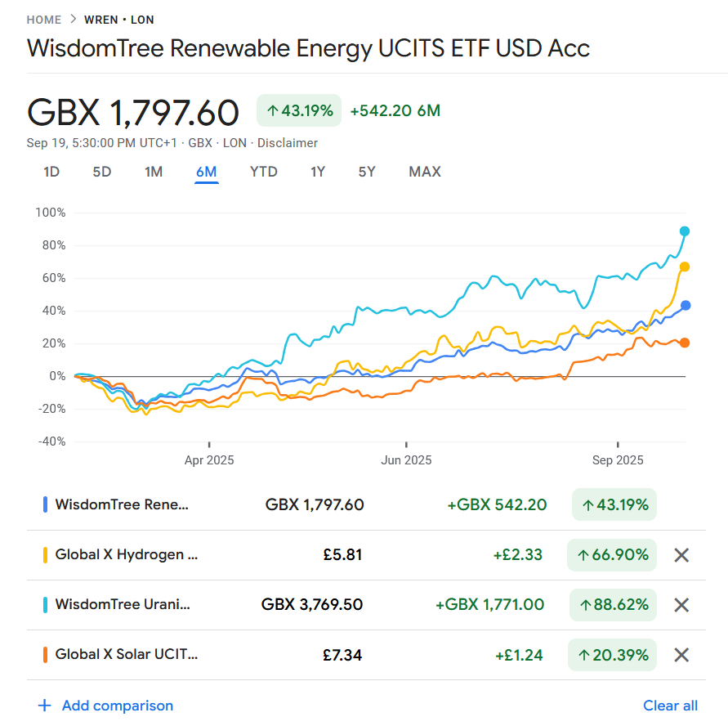The height and width of the screenshot is (726, 728).
Task: Click the cyan uranium endpoint dot on chart
Action: [685, 231]
